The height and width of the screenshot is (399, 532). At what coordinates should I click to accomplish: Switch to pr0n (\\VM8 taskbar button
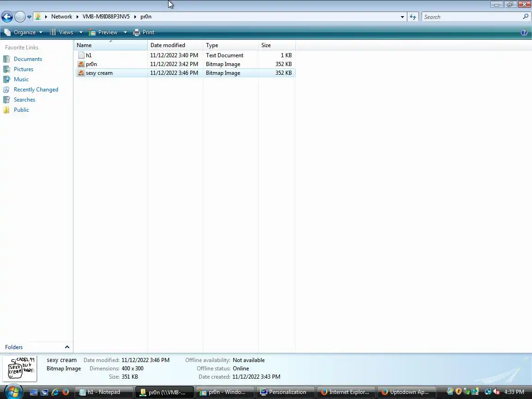[x=164, y=392]
